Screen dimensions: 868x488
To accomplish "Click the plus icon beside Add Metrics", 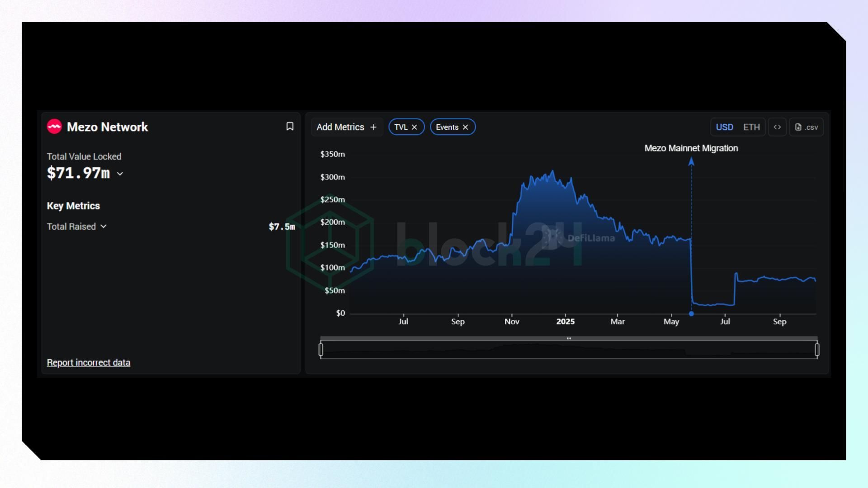I will [373, 127].
